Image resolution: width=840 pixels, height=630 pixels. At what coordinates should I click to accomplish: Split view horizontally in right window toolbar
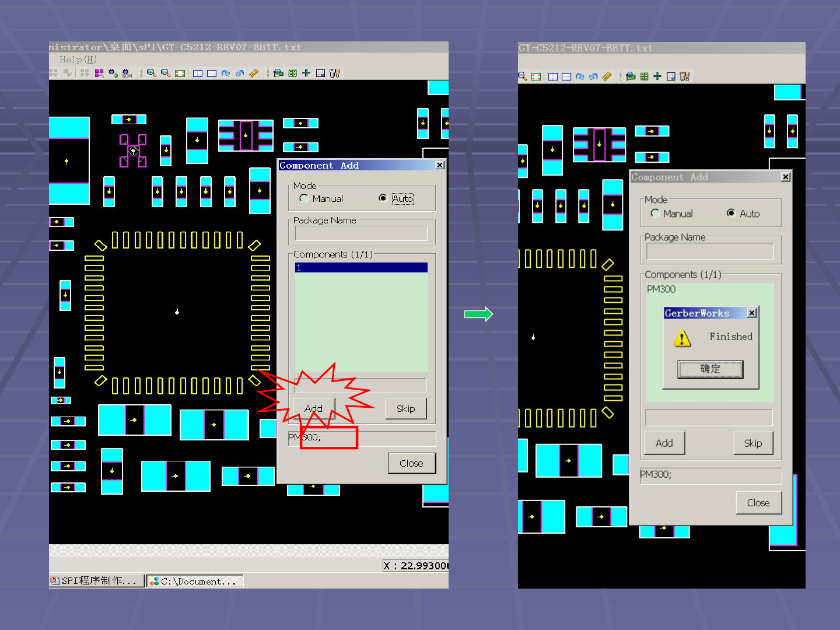566,76
